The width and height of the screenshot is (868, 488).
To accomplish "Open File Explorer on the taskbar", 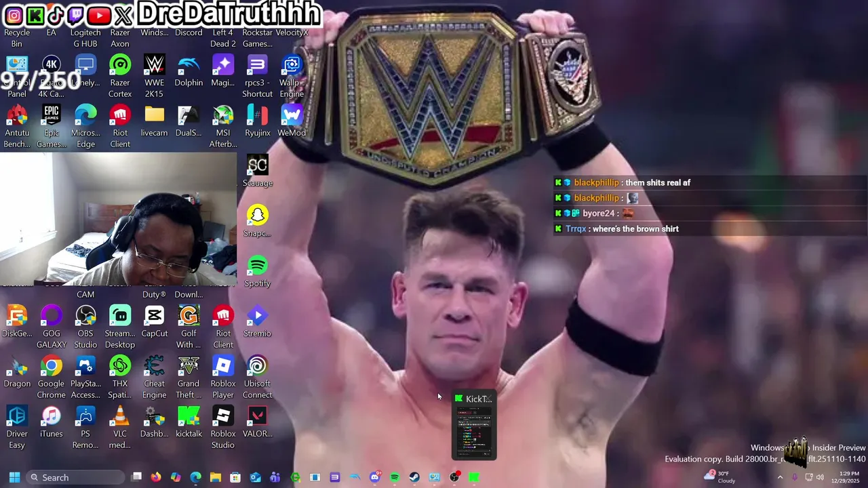I will pyautogui.click(x=216, y=477).
